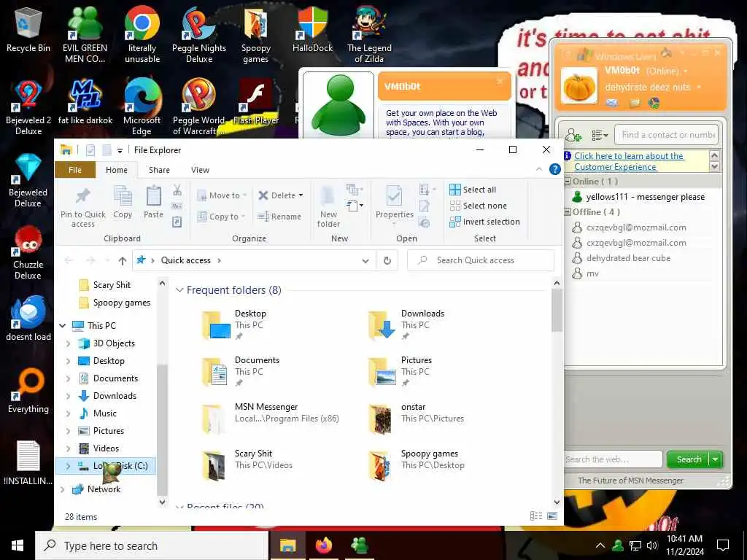Collapse the Offline contacts group
This screenshot has height=560, width=747.
(x=568, y=212)
